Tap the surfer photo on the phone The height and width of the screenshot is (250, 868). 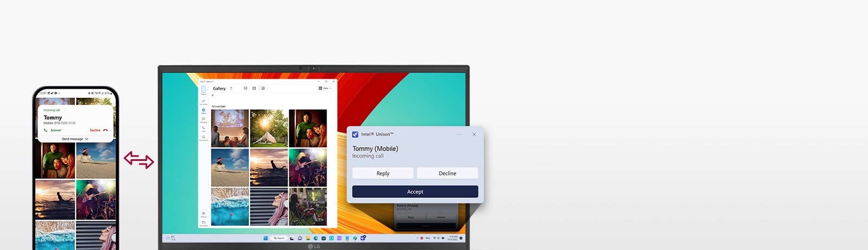[55, 200]
